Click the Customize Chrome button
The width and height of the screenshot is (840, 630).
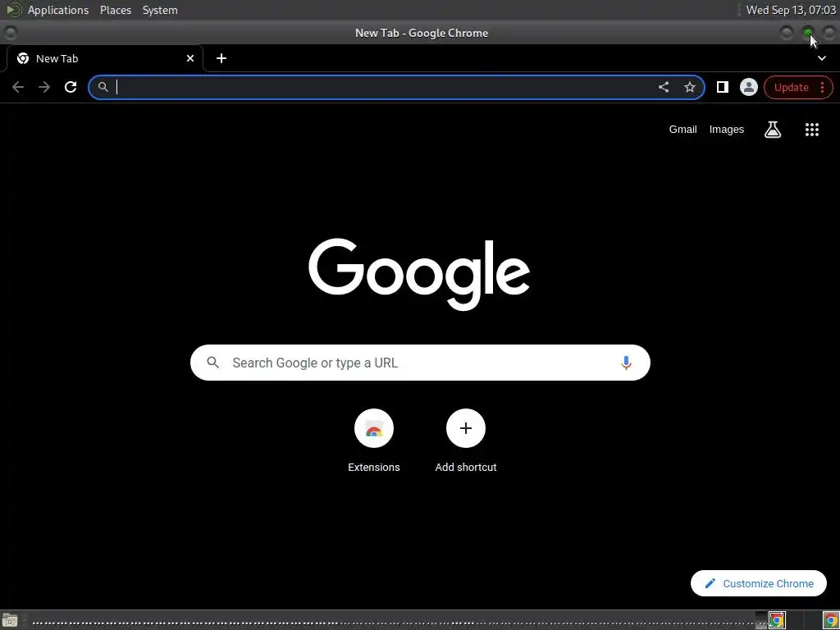[758, 583]
